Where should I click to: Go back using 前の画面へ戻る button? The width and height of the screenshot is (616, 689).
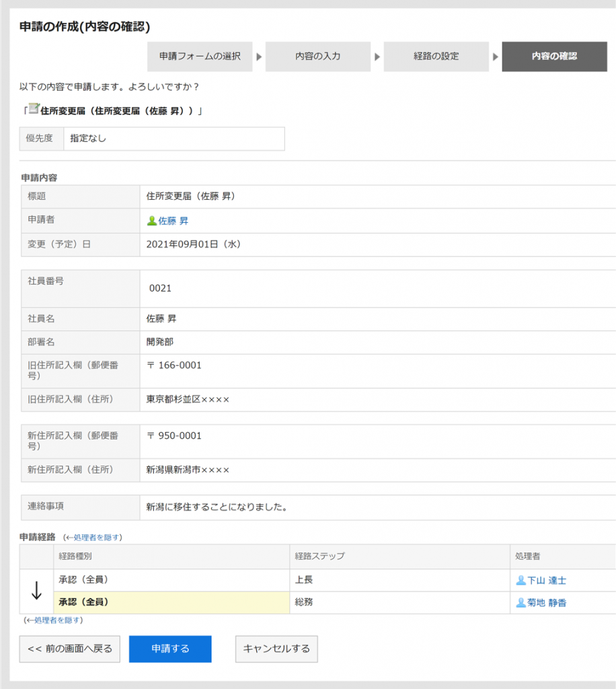70,649
